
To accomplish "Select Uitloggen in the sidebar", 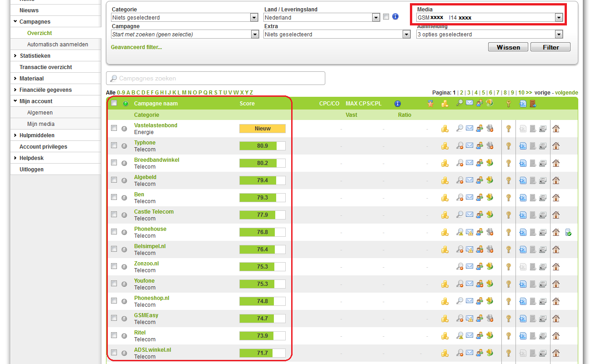I will [31, 169].
